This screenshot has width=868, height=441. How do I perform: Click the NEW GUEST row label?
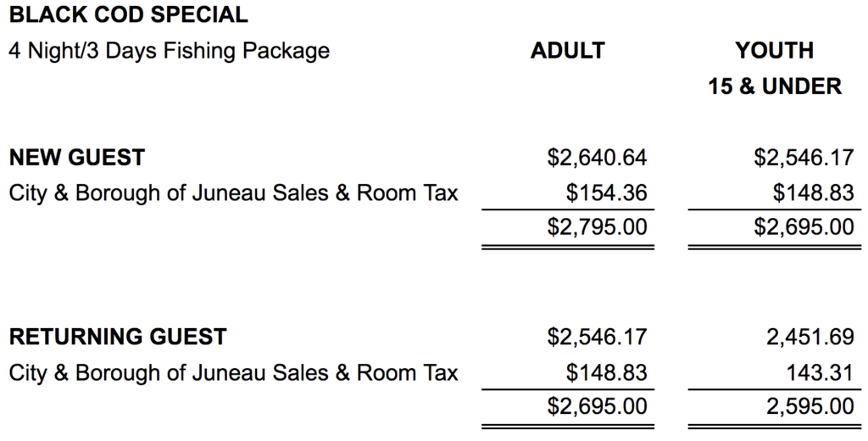click(x=77, y=158)
